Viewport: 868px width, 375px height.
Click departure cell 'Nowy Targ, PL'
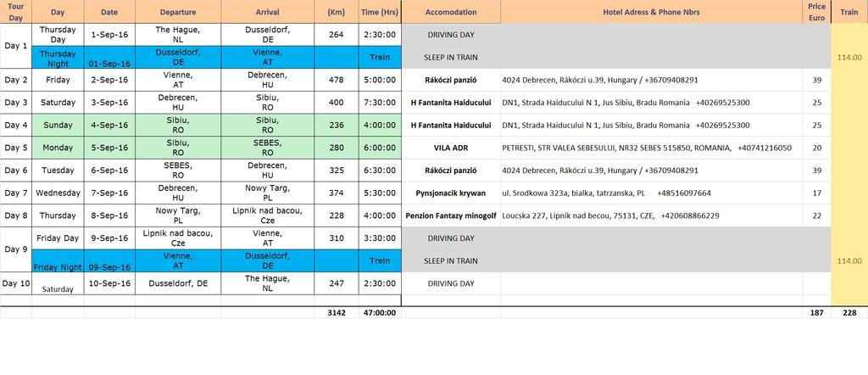coord(178,215)
